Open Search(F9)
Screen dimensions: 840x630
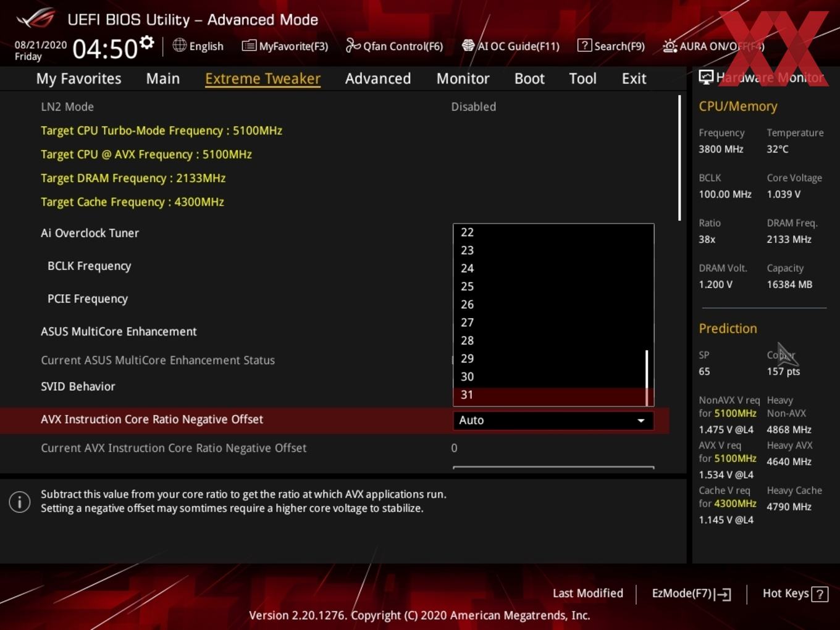click(x=611, y=46)
